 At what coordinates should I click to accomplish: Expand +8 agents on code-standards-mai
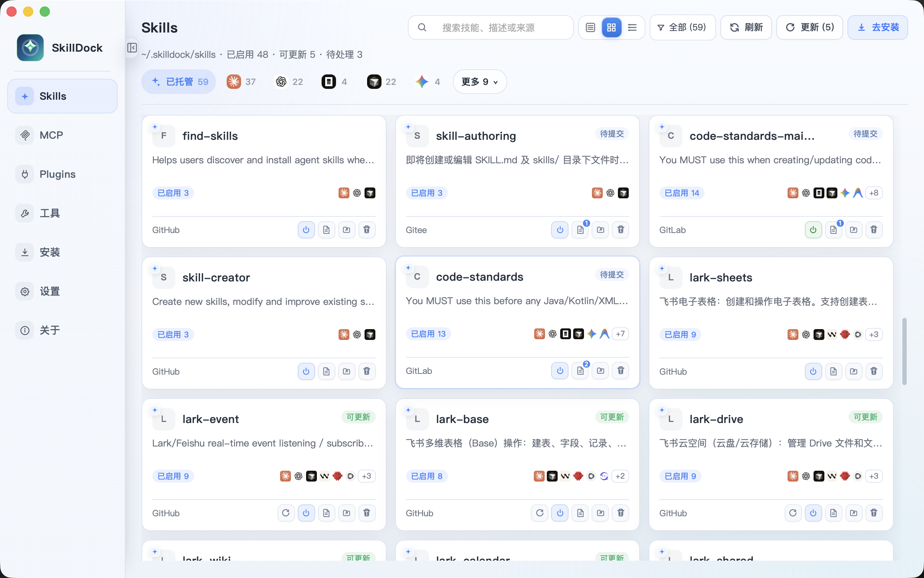(874, 193)
